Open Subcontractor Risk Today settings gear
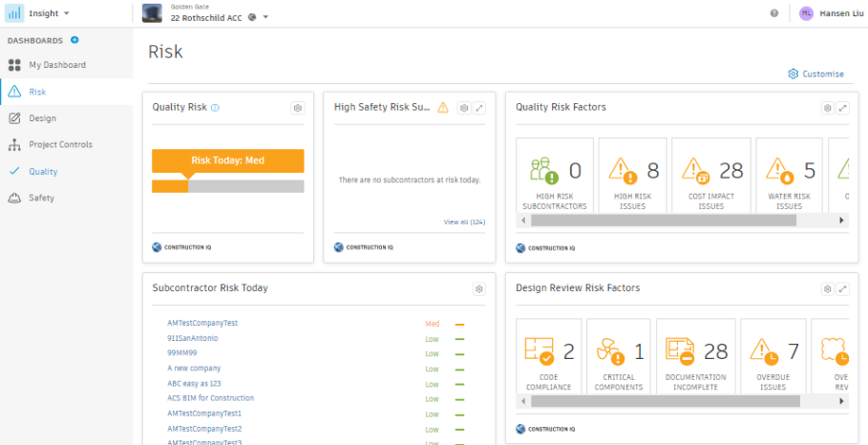The image size is (868, 445). [479, 288]
